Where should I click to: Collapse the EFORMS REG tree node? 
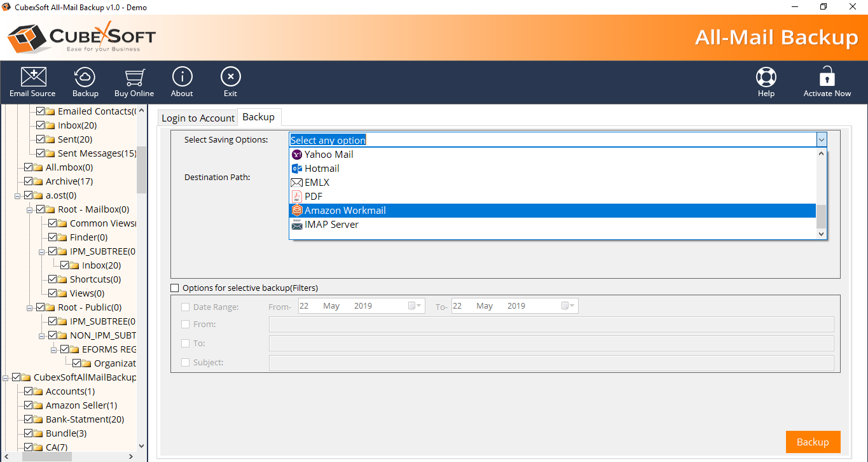[x=54, y=349]
